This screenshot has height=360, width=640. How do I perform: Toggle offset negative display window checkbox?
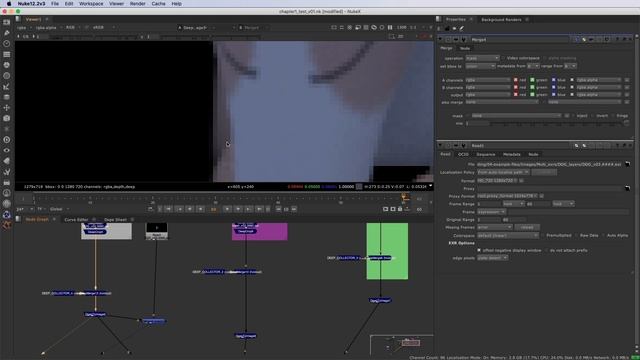click(479, 250)
